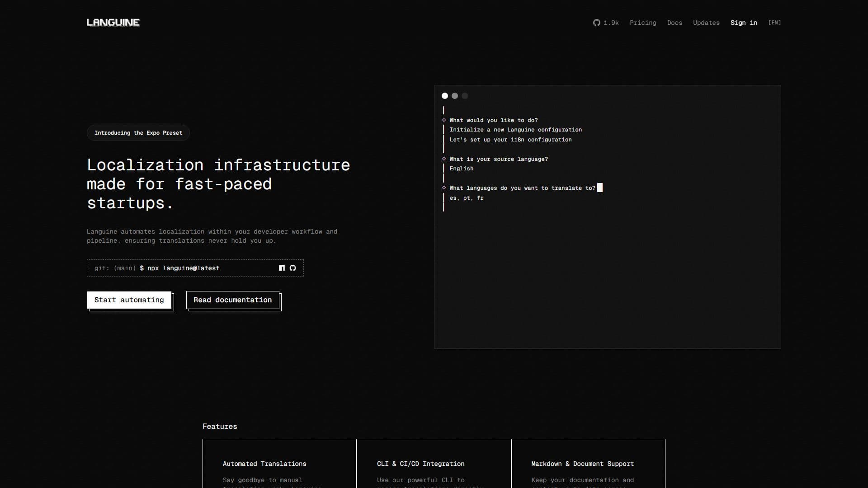Click the CLI & CI/CD Integration card
Screen dimensions: 868x488
tap(434, 464)
